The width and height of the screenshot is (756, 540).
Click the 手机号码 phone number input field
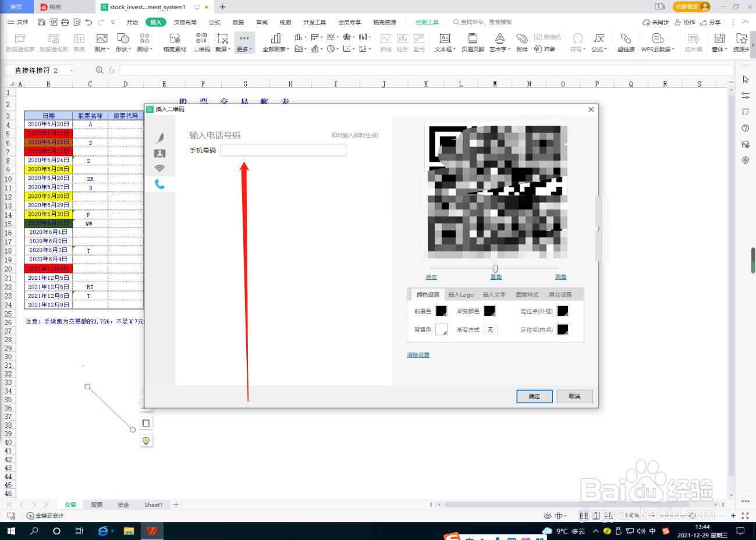[283, 150]
